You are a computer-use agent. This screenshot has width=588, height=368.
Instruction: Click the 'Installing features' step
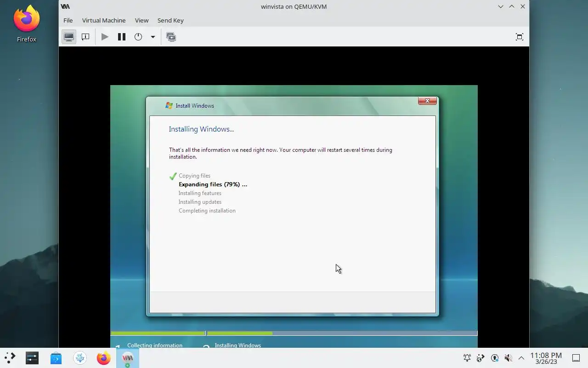point(200,193)
